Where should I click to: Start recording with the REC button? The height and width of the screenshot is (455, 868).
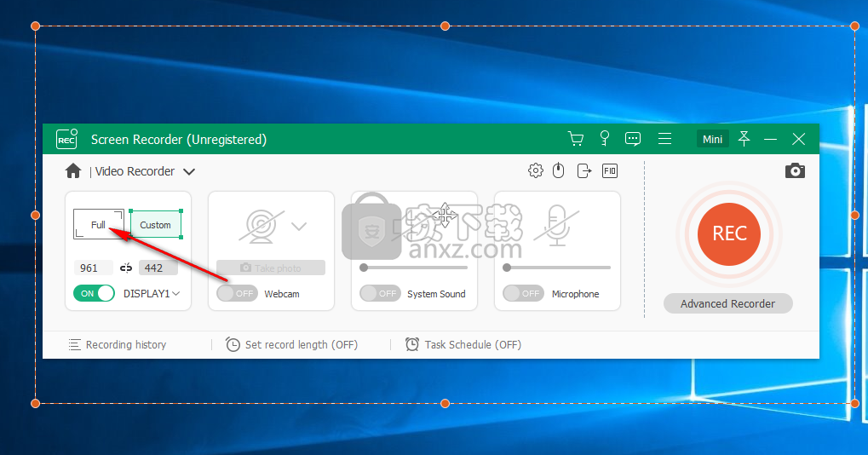tap(729, 234)
